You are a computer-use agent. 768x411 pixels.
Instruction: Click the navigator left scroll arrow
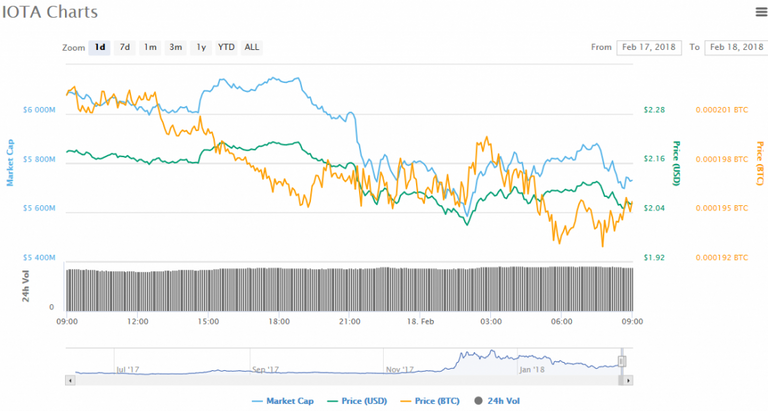(x=71, y=380)
